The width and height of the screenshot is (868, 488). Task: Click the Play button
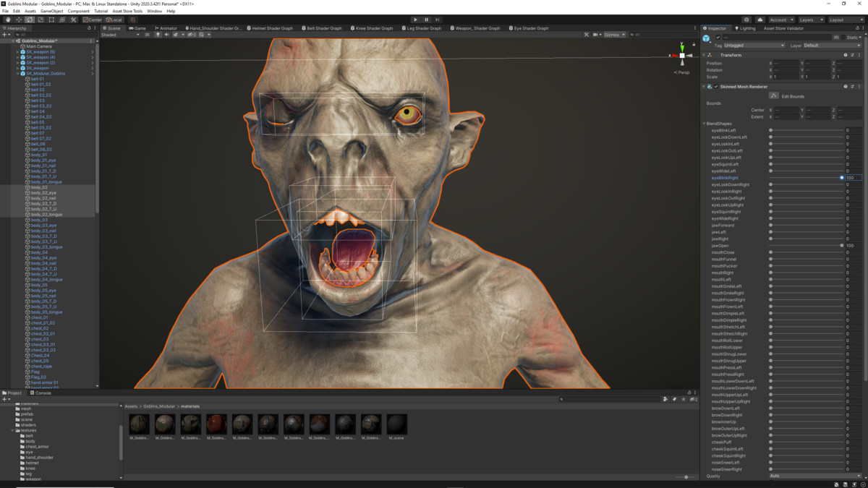click(415, 20)
